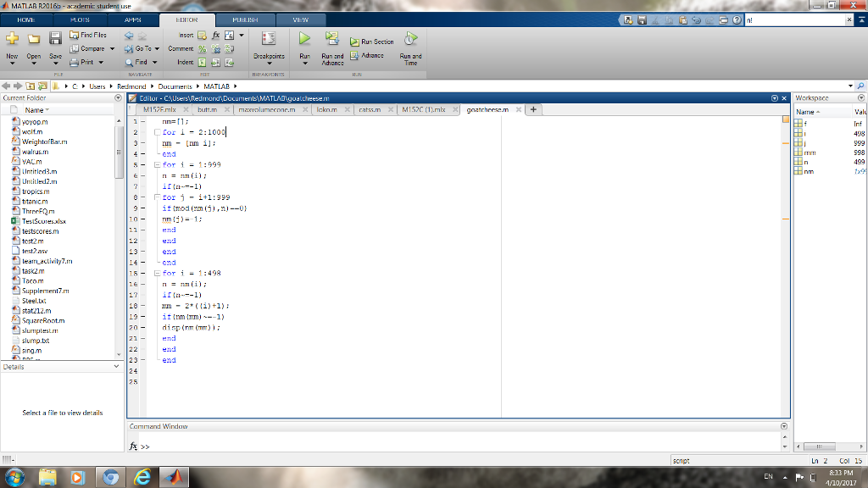Image resolution: width=868 pixels, height=488 pixels.
Task: Select Steel.txt in Current Folder
Action: pyautogui.click(x=34, y=301)
